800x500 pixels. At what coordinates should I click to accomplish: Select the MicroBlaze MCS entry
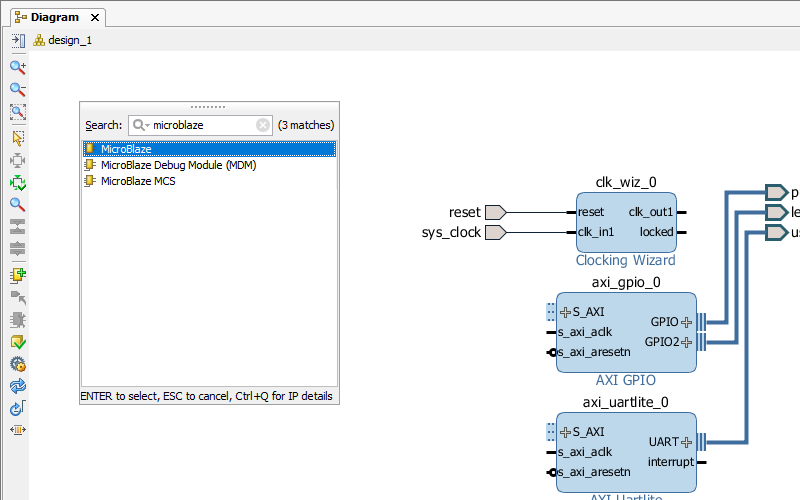click(209, 181)
